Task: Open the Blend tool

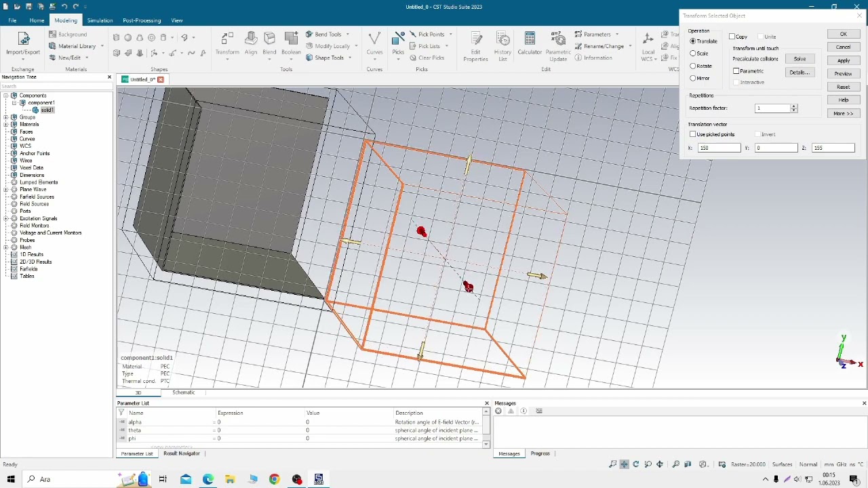Action: 269,45
